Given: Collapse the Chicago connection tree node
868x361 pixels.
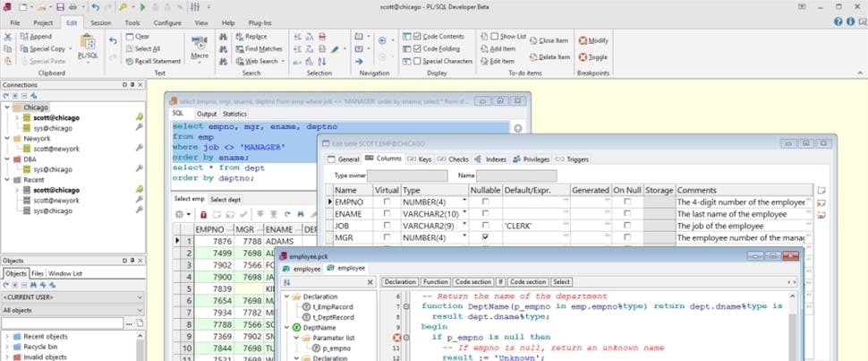Looking at the screenshot, I should point(7,107).
